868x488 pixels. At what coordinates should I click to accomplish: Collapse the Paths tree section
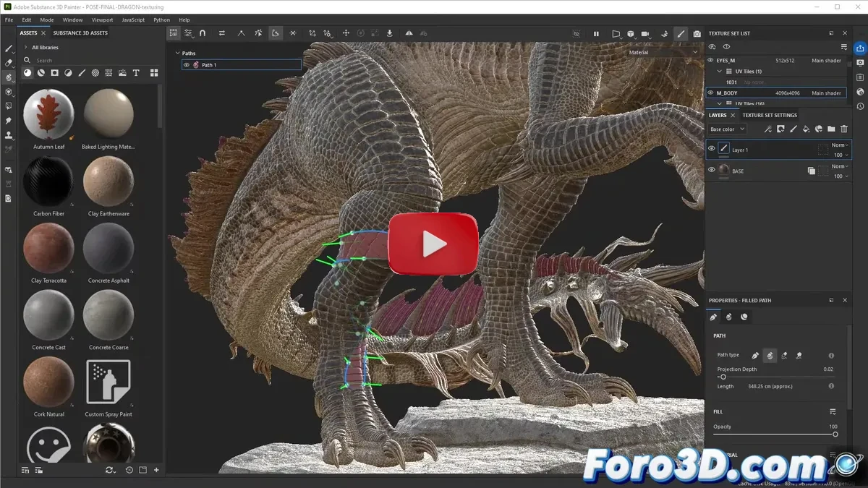177,53
